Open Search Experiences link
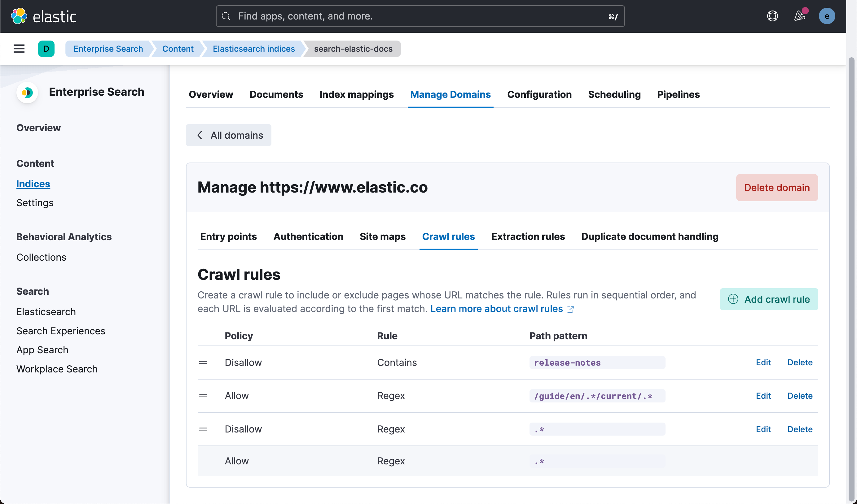Screen dimensions: 857x504 click(x=60, y=331)
